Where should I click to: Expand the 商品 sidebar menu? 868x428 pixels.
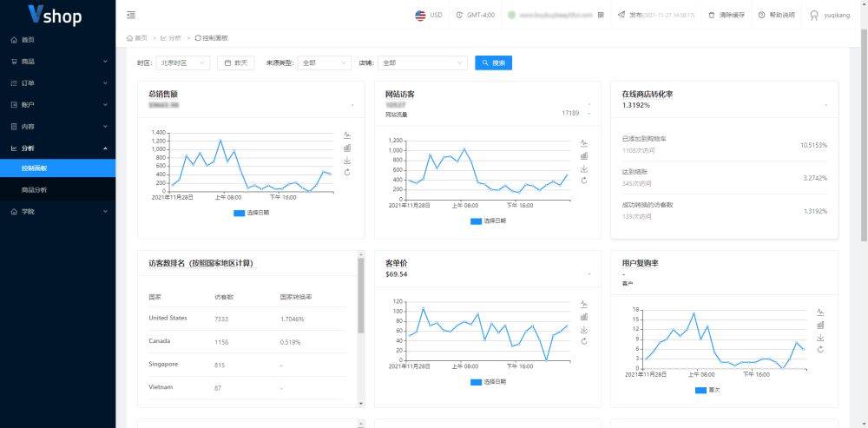pyautogui.click(x=57, y=62)
